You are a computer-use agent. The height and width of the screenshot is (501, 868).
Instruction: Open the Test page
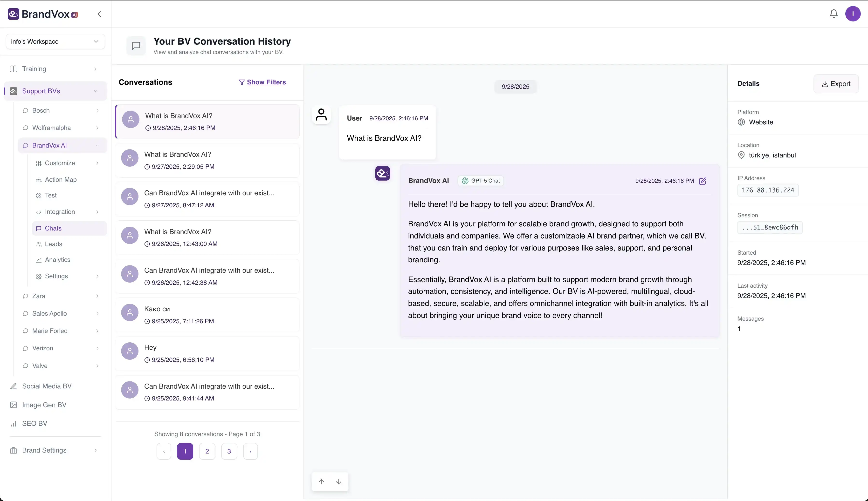coord(51,196)
